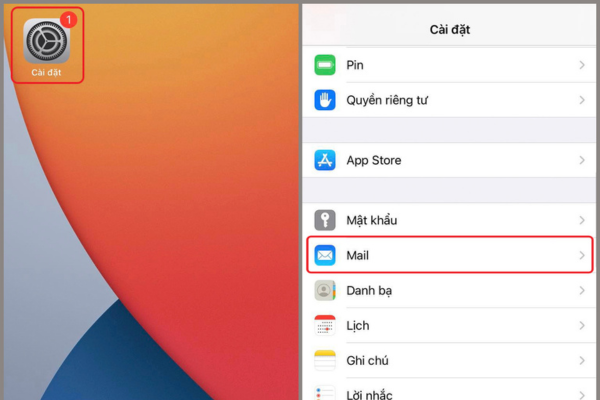Tap the Mật khẩu key icon
The width and height of the screenshot is (600, 400).
point(325,220)
